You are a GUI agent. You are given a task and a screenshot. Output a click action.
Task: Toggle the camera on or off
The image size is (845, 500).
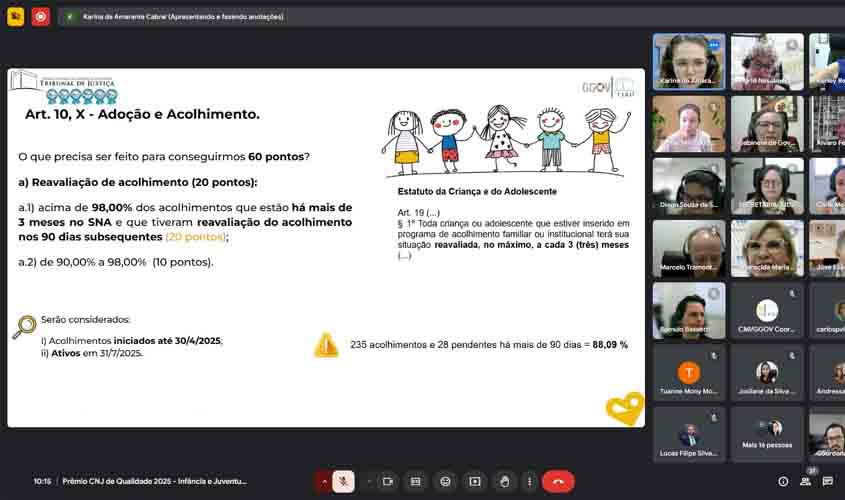[x=387, y=481]
